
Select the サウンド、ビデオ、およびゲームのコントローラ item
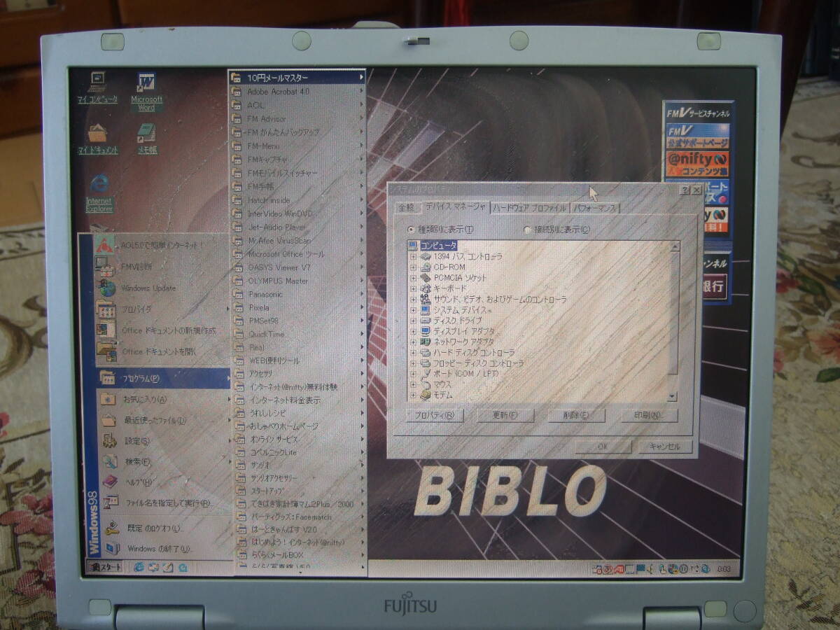coord(500,300)
